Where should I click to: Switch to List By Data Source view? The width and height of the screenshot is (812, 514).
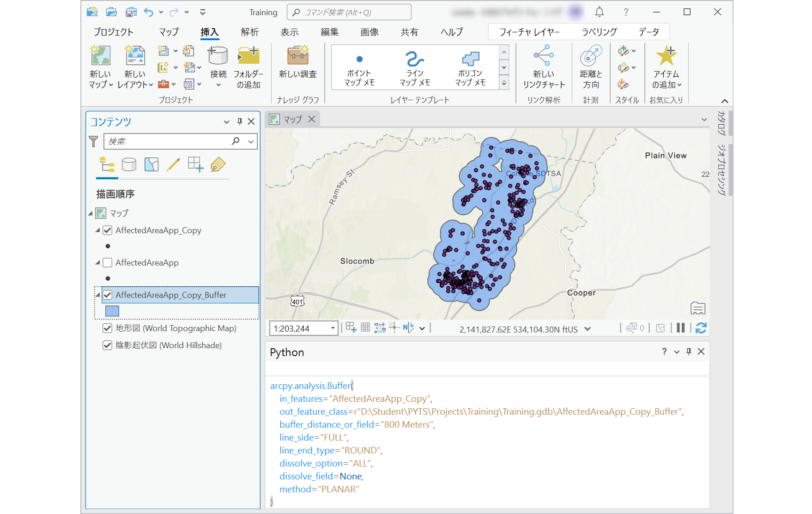pyautogui.click(x=129, y=164)
